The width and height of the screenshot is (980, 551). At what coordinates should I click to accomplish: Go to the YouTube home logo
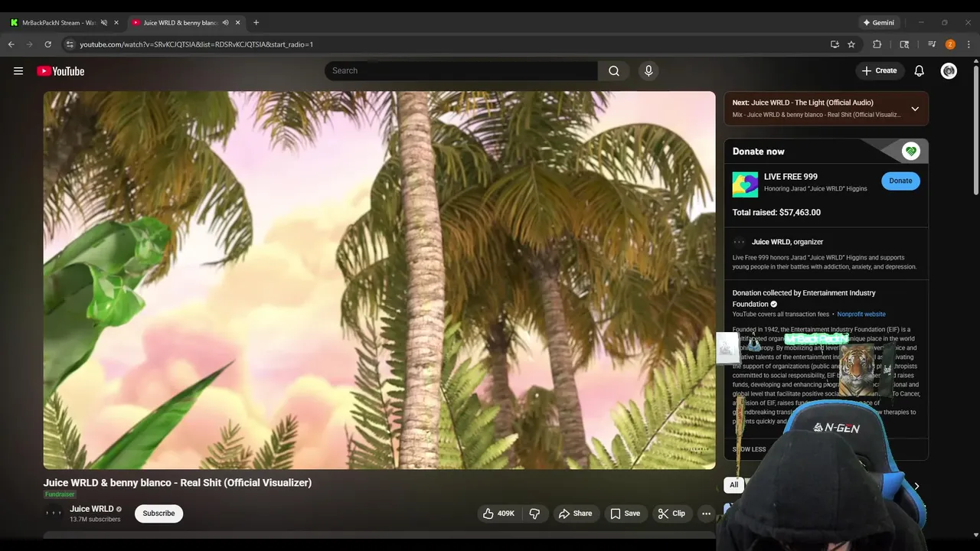(x=60, y=71)
